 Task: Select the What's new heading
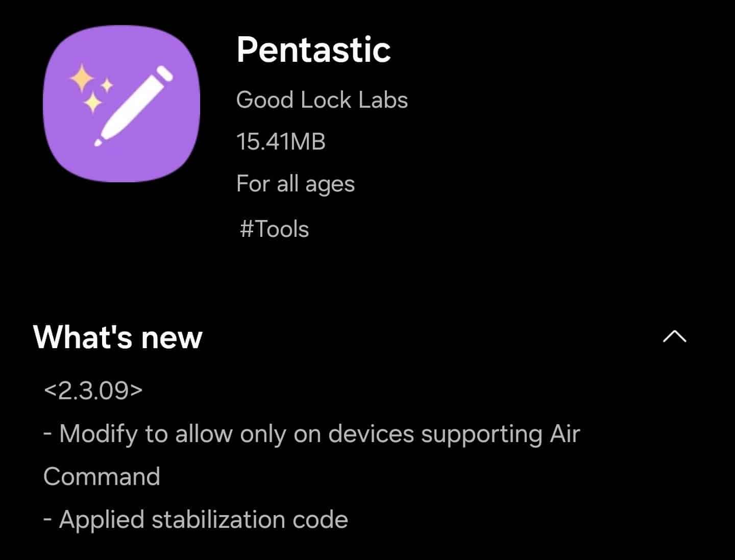(116, 336)
